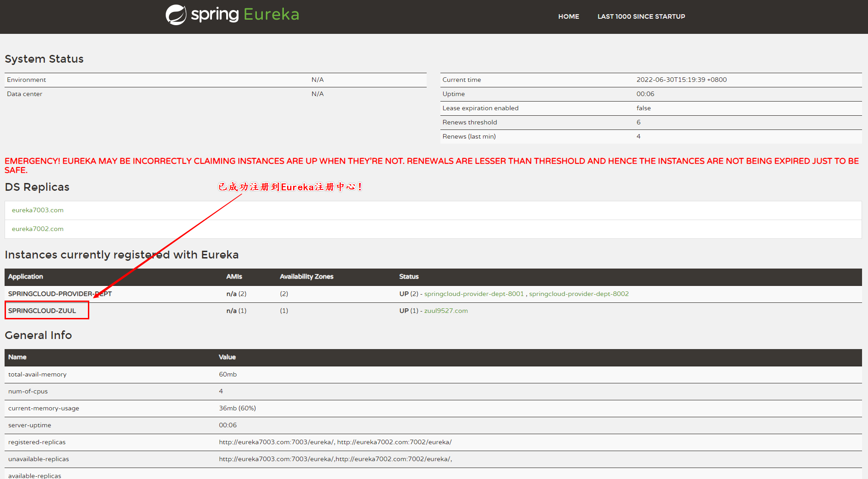868x479 pixels.
Task: Click the Application column header
Action: click(26, 276)
